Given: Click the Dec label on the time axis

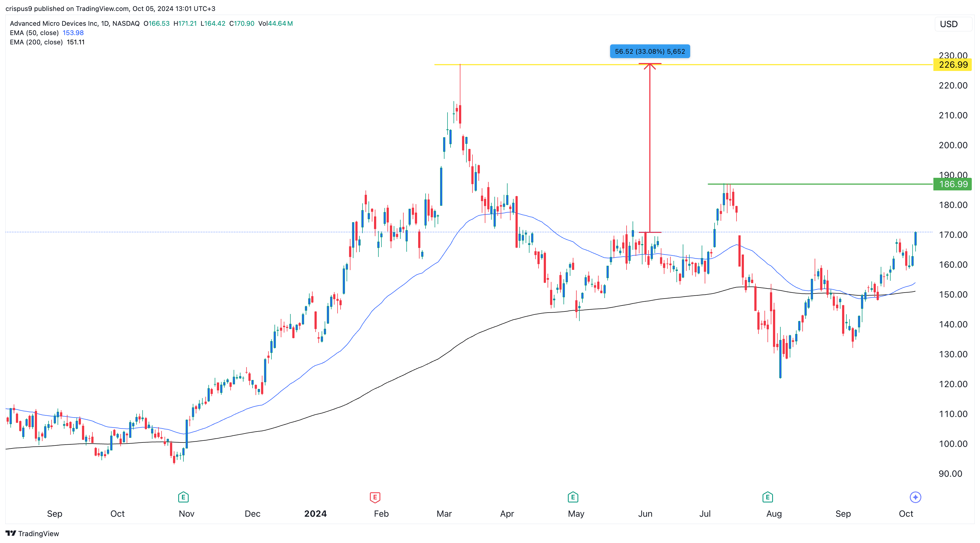Looking at the screenshot, I should (x=253, y=513).
